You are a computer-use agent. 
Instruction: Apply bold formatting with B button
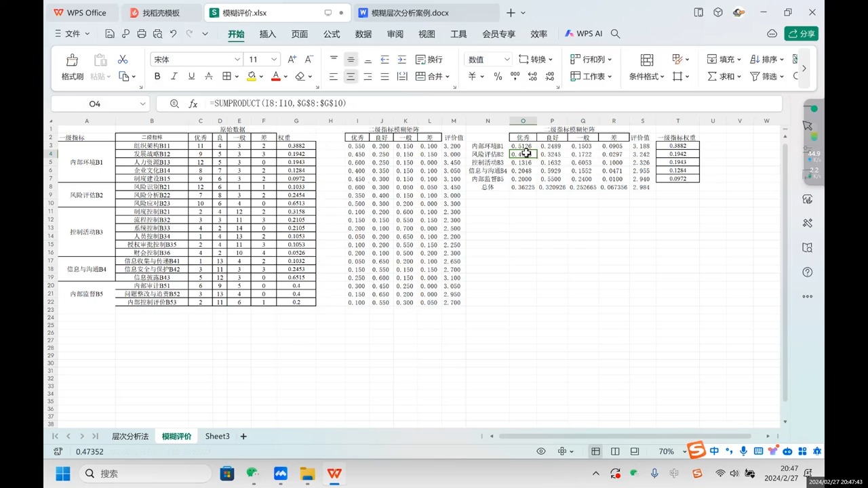pos(157,77)
